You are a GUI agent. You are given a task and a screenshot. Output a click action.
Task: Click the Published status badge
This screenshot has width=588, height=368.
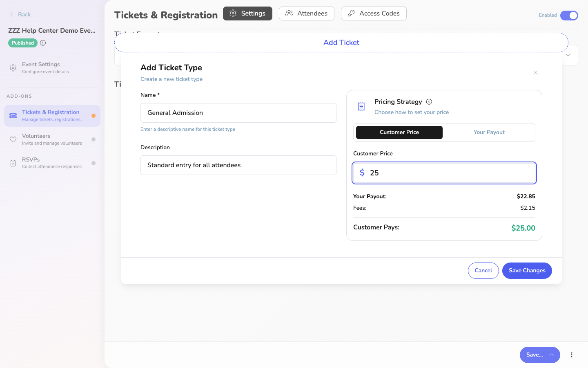[23, 43]
